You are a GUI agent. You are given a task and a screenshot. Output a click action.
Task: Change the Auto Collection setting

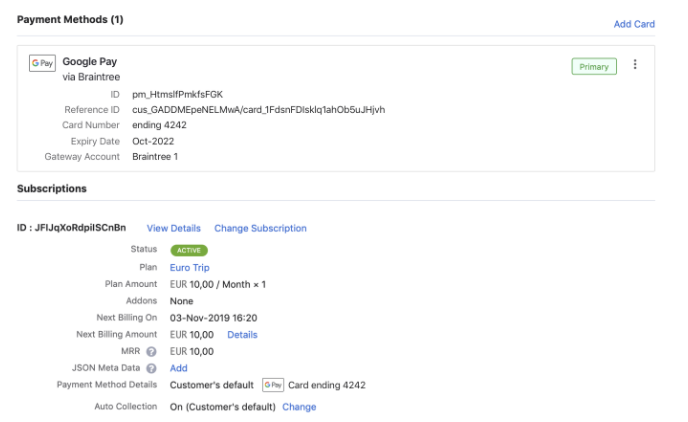point(299,407)
